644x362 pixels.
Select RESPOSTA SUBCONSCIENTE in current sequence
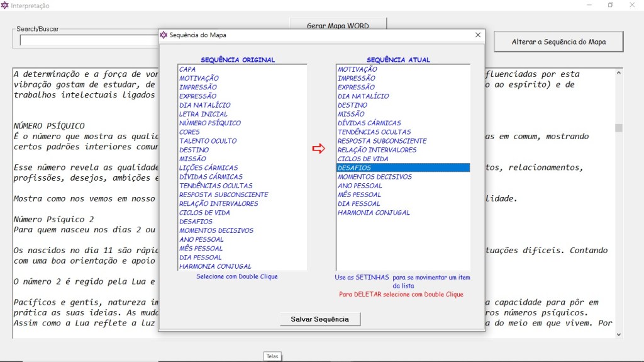point(382,141)
